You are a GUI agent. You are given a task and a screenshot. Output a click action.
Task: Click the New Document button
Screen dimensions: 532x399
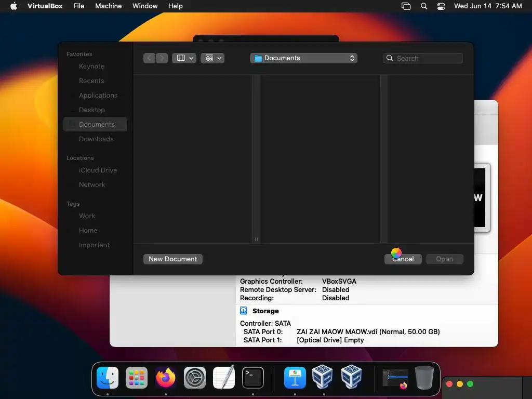pos(172,259)
